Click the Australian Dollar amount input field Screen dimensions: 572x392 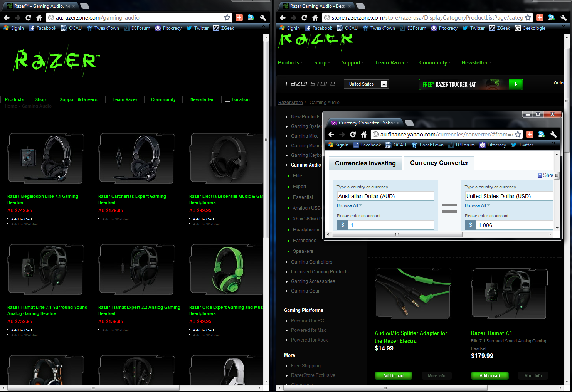point(390,225)
